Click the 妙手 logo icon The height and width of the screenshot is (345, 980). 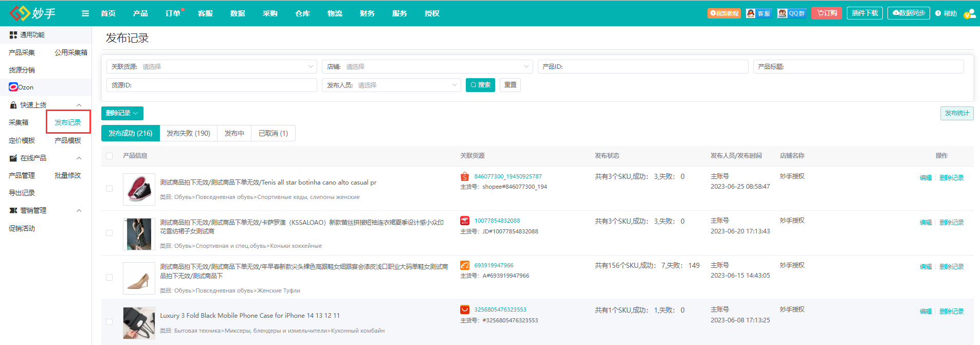pyautogui.click(x=20, y=13)
